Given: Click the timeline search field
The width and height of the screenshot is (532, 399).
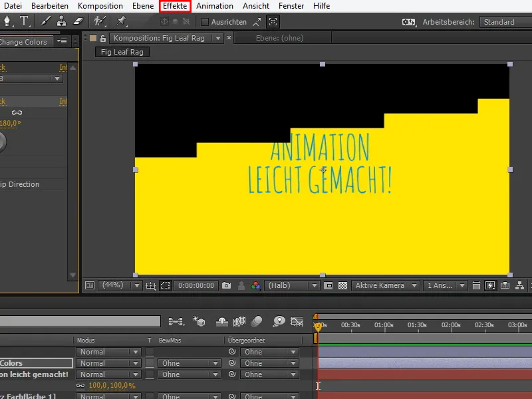Looking at the screenshot, I should (x=80, y=321).
